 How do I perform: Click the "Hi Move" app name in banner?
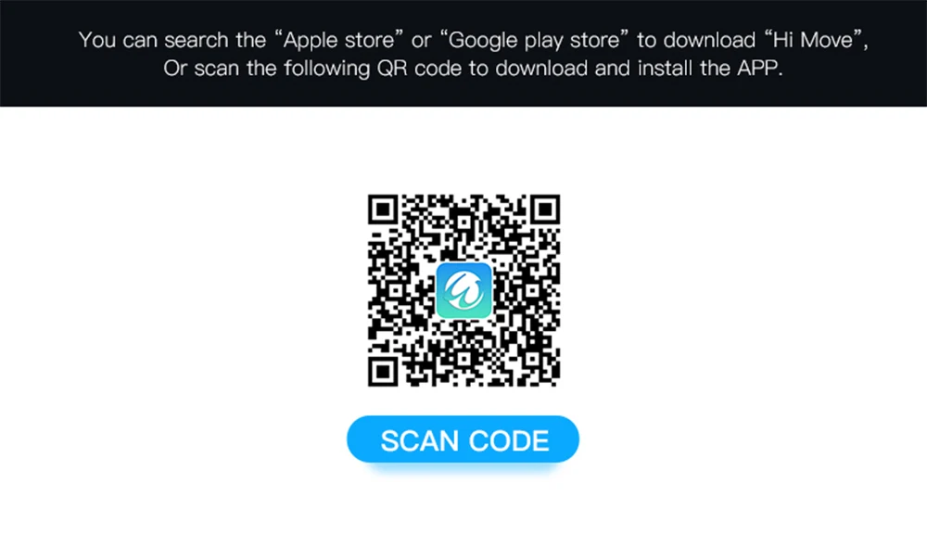[x=813, y=40]
